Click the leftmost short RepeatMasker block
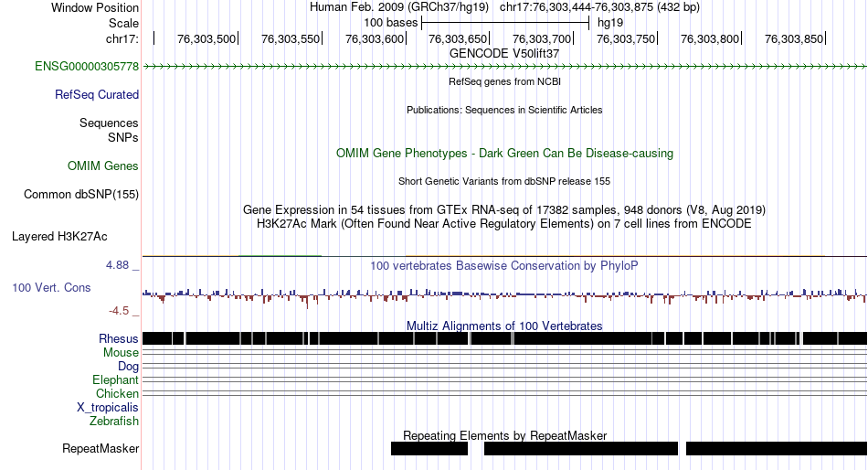 click(429, 448)
